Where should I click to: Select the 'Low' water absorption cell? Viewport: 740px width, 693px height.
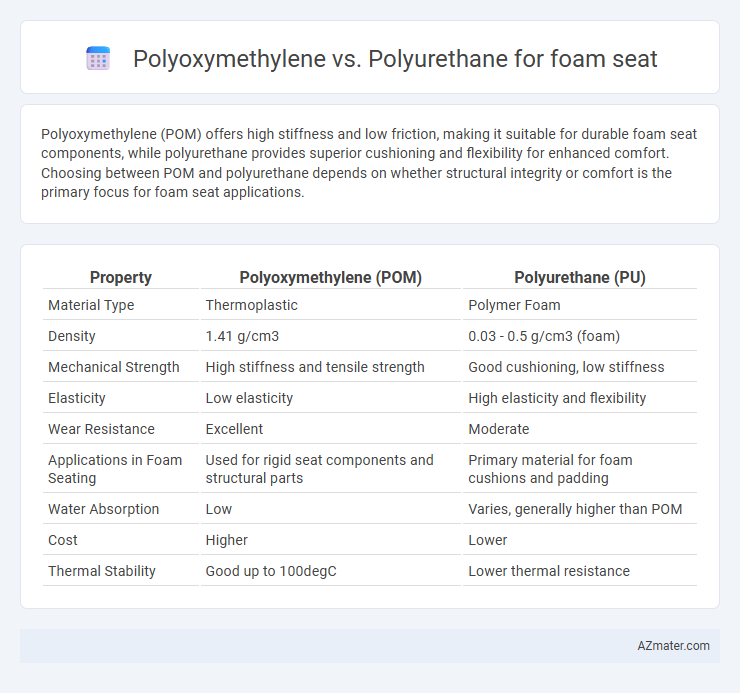click(x=219, y=509)
